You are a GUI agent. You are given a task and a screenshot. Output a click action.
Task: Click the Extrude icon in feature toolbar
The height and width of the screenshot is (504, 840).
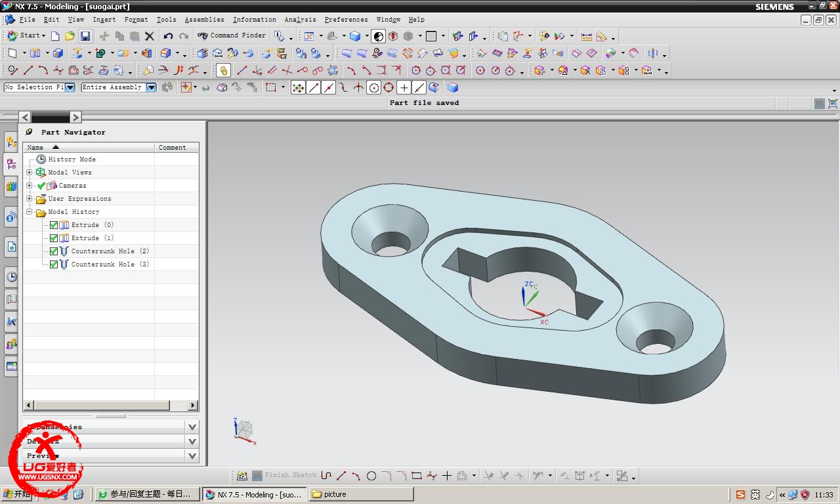(x=35, y=53)
